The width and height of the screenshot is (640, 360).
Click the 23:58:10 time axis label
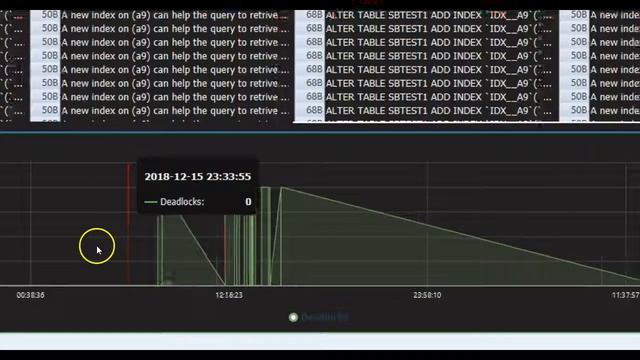pyautogui.click(x=427, y=295)
